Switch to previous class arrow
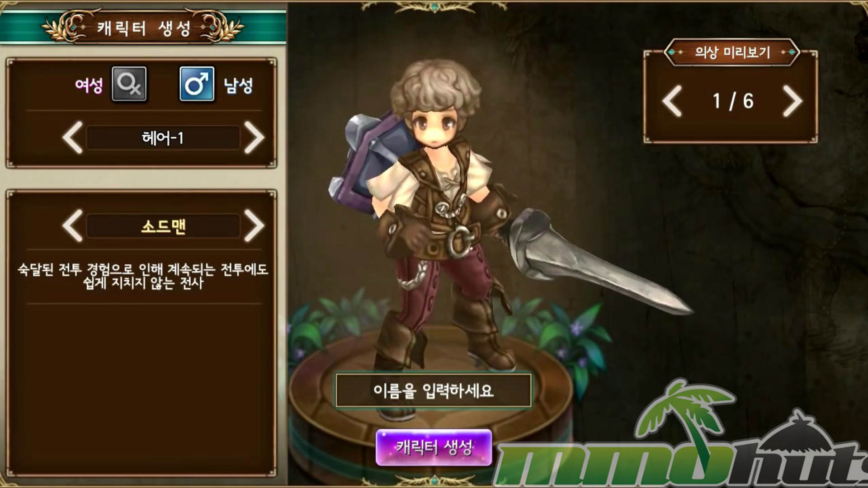The height and width of the screenshot is (488, 868). pyautogui.click(x=73, y=225)
